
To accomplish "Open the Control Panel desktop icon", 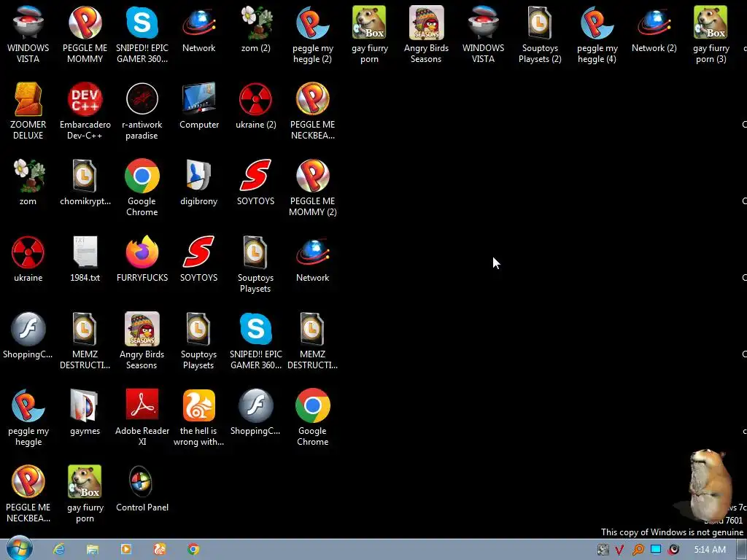I will (x=142, y=489).
